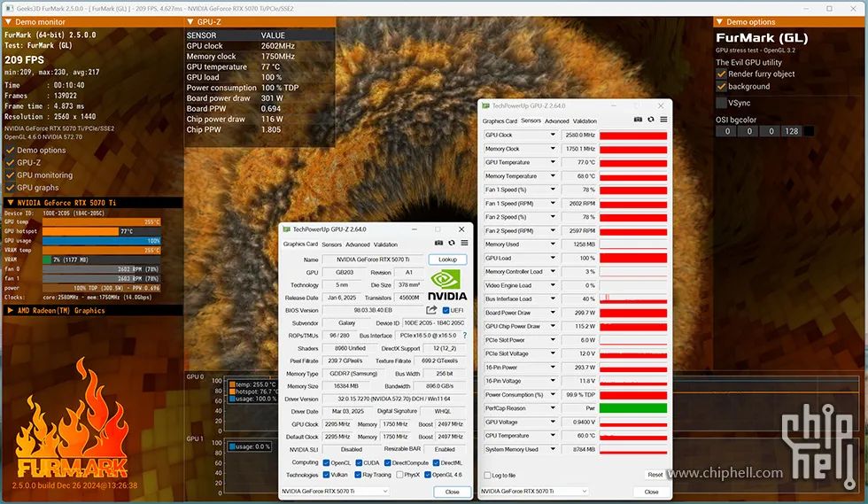Click the camera icon in the Sensors window
868x504 pixels.
638,120
